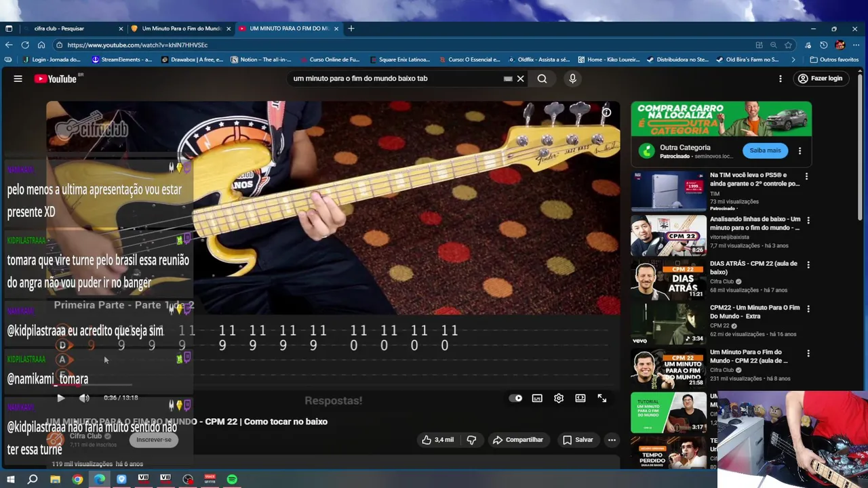The image size is (868, 488).
Task: Focus the URL address bar
Action: [x=400, y=45]
